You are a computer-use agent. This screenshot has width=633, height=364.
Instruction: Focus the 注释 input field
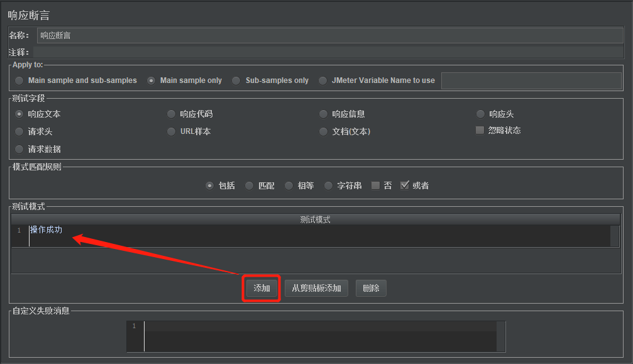(x=328, y=52)
